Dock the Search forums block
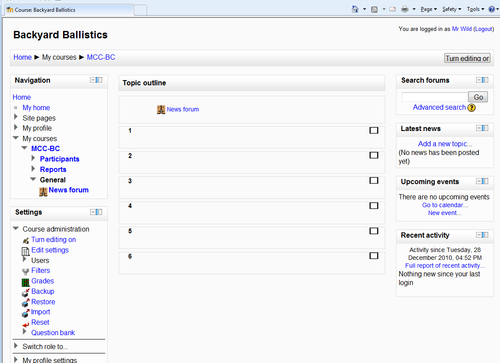Viewport: 500px width, 363px height. click(x=485, y=80)
